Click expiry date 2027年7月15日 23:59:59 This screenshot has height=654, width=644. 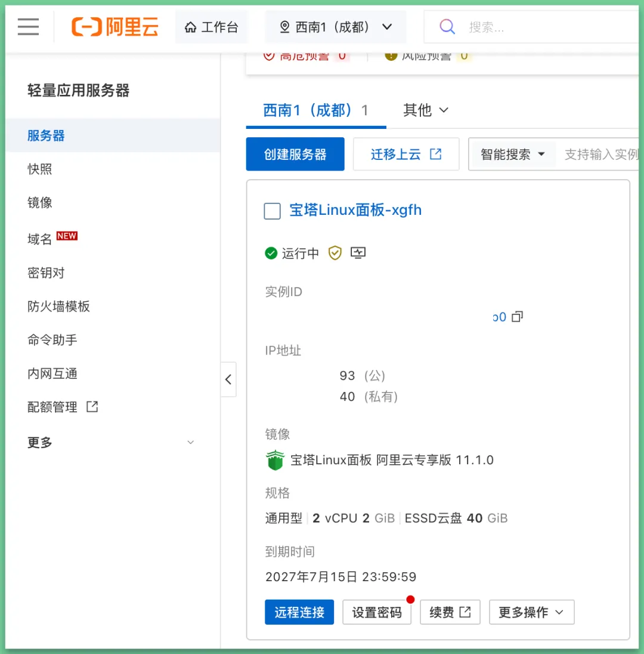tap(340, 576)
